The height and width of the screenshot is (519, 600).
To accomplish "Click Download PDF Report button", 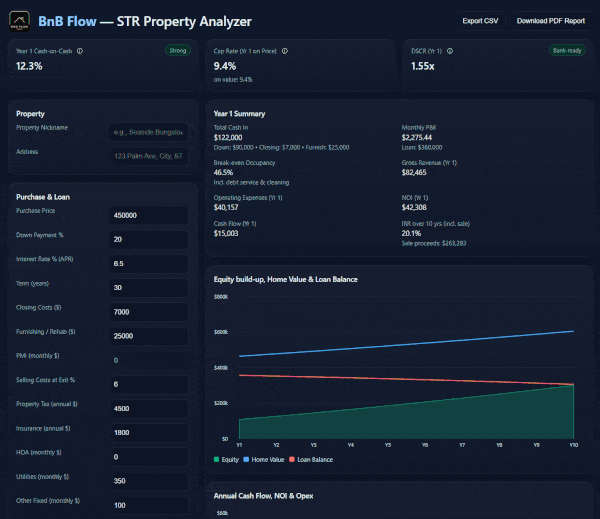I will [x=551, y=21].
